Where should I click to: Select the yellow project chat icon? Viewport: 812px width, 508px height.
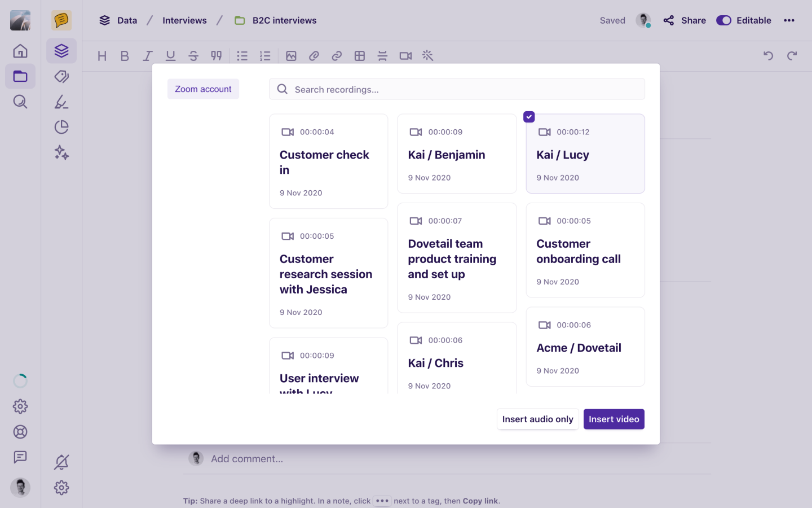[61, 20]
